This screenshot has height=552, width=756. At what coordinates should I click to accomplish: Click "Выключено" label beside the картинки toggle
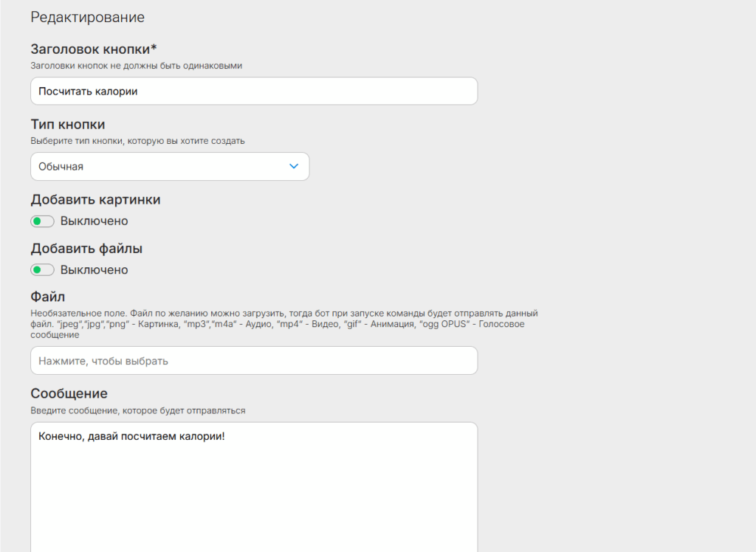94,221
